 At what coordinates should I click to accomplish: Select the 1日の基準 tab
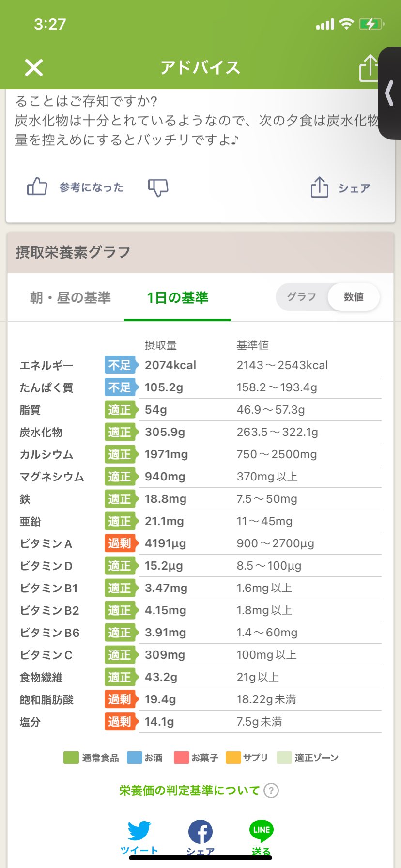[177, 297]
